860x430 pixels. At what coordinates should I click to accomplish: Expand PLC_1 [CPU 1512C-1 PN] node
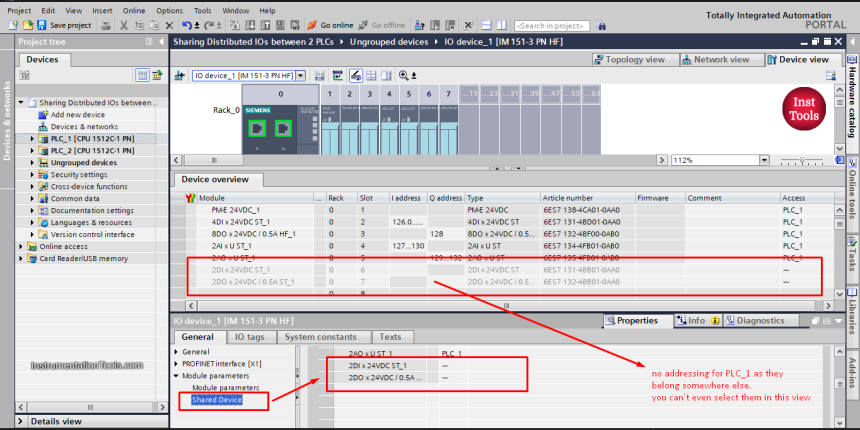32,139
